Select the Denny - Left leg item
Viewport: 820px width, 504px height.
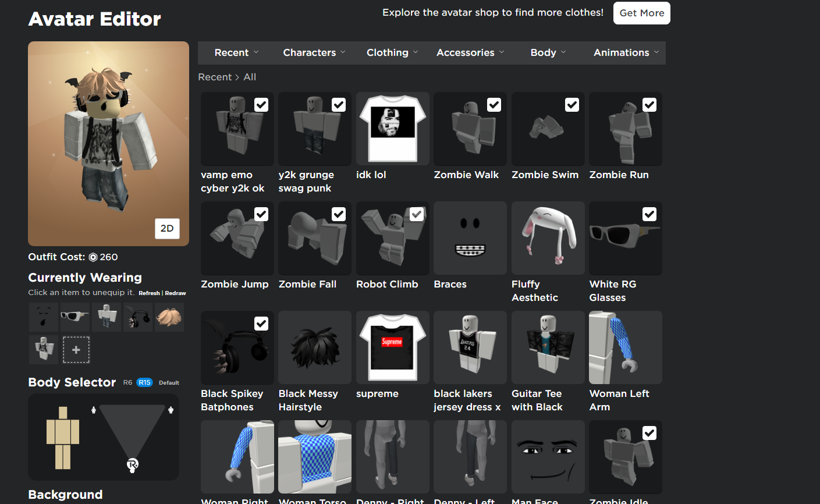[x=470, y=457]
